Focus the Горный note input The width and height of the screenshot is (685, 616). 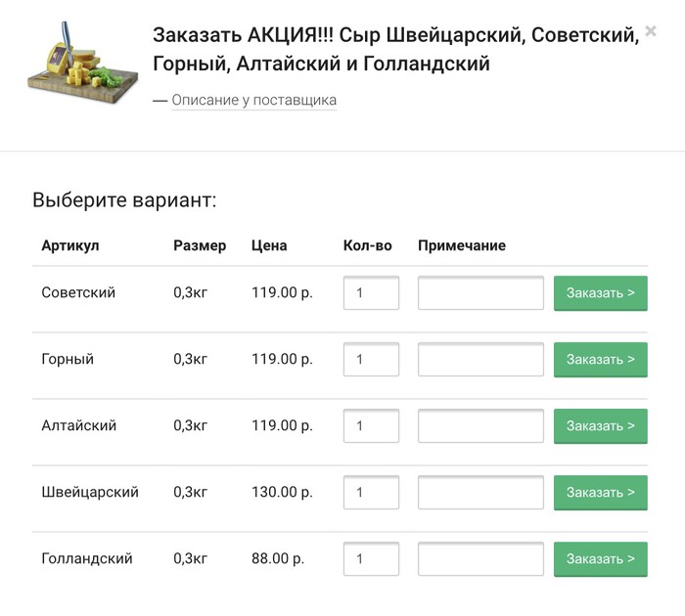coord(480,360)
